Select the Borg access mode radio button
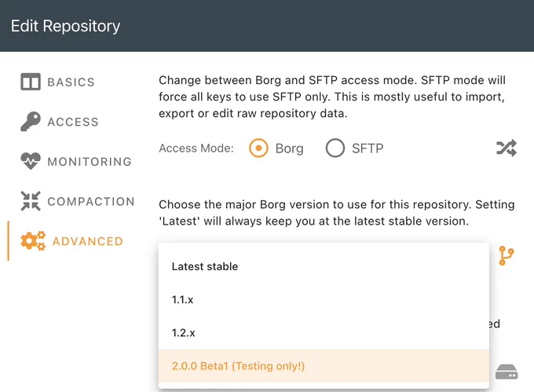 point(258,148)
